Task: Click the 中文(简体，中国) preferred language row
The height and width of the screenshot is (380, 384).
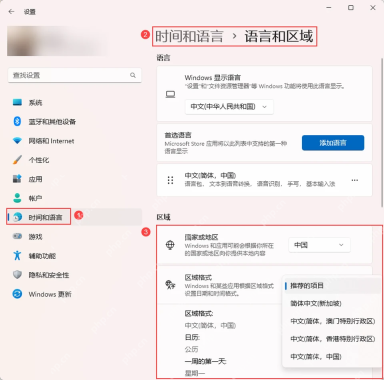Action: pyautogui.click(x=264, y=180)
